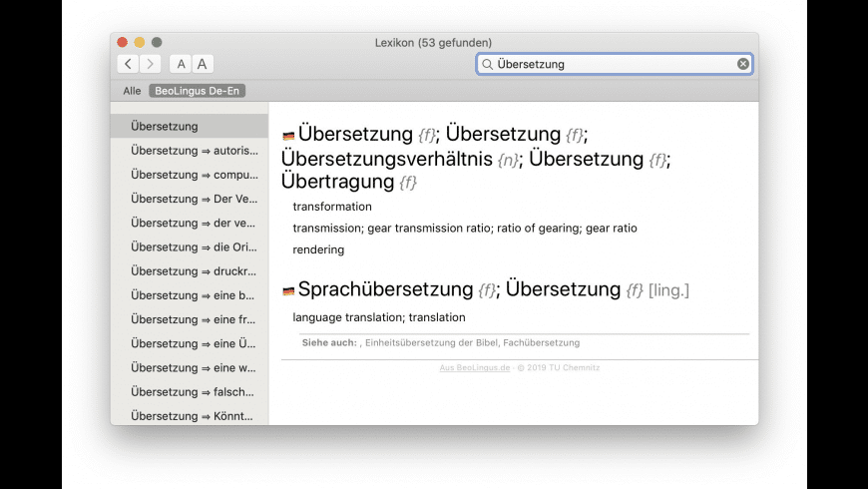Decrease font size with small A button
The width and height of the screenshot is (868, 489).
(x=181, y=64)
